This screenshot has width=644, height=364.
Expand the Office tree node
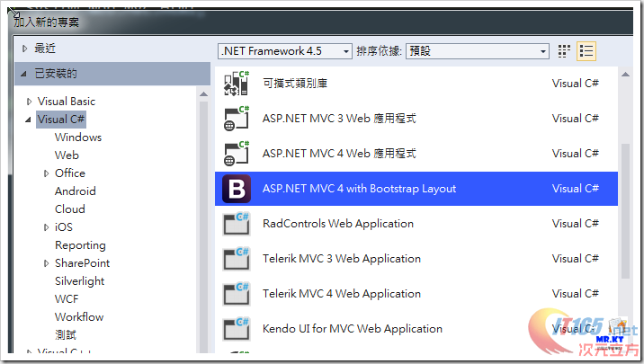click(x=46, y=173)
